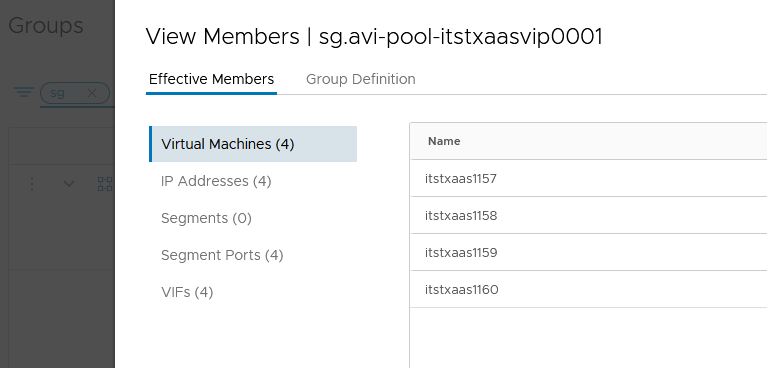Screen dimensions: 767x368
Task: Select IP Addresses (4) category
Action: tap(216, 181)
